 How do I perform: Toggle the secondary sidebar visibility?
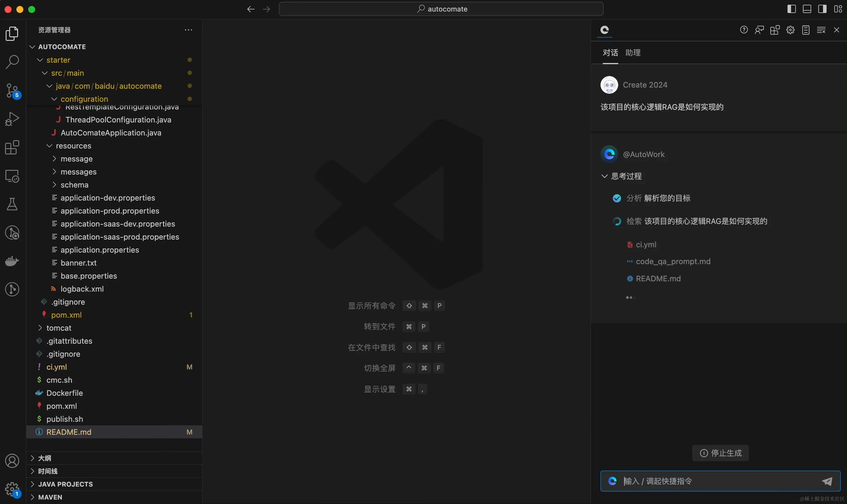click(x=823, y=9)
